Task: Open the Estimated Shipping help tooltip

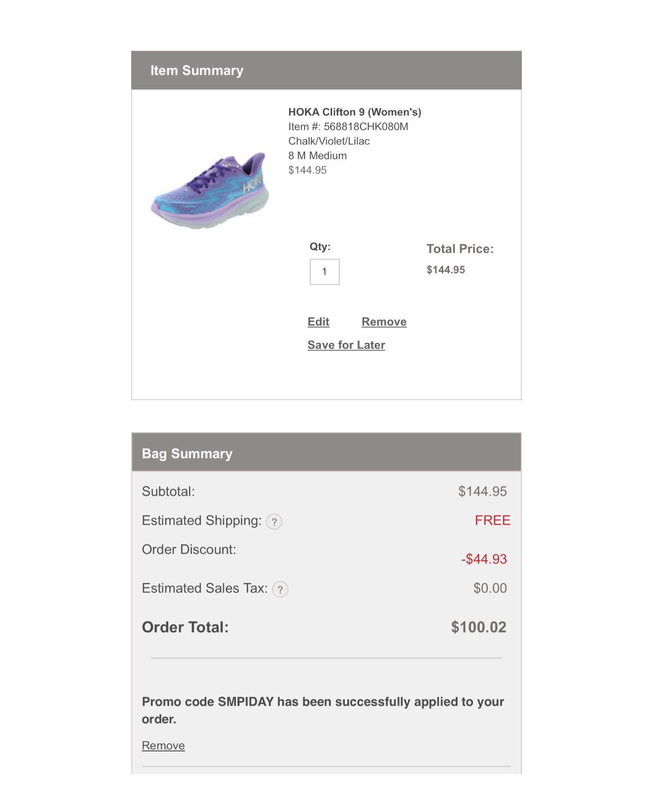Action: [275, 521]
